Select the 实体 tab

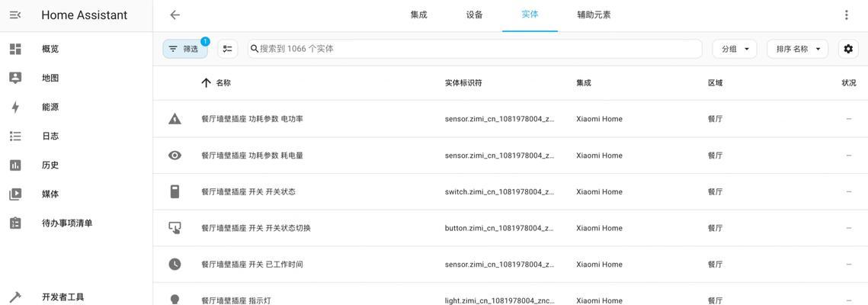[530, 15]
